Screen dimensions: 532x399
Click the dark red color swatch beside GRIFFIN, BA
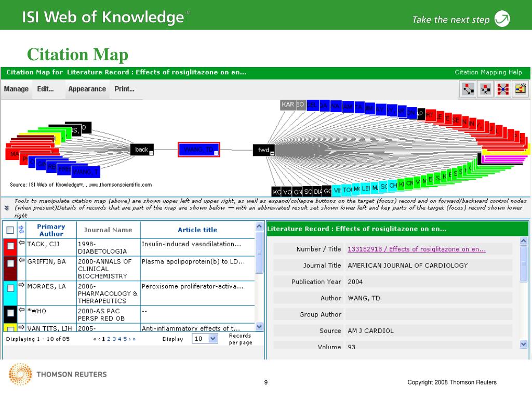click(10, 269)
